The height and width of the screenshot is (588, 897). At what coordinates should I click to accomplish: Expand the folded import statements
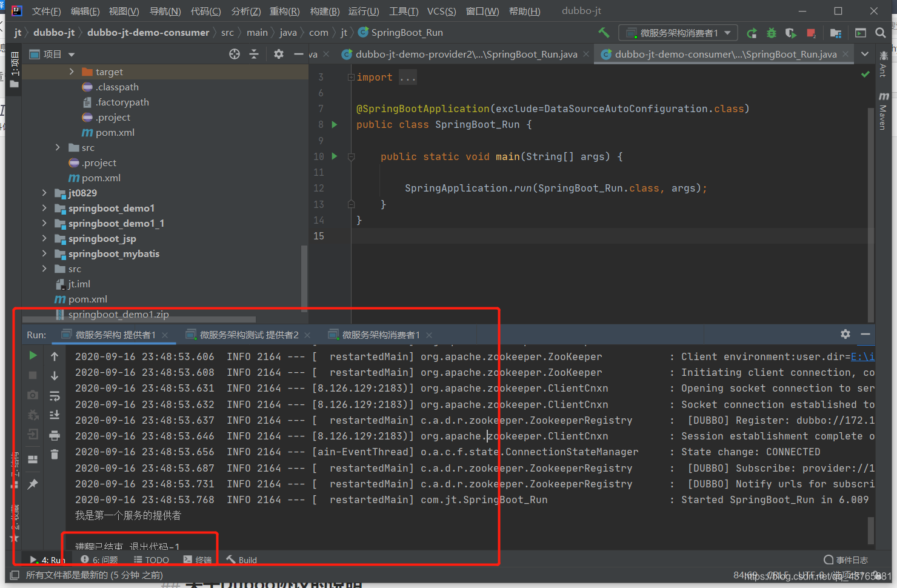point(351,77)
